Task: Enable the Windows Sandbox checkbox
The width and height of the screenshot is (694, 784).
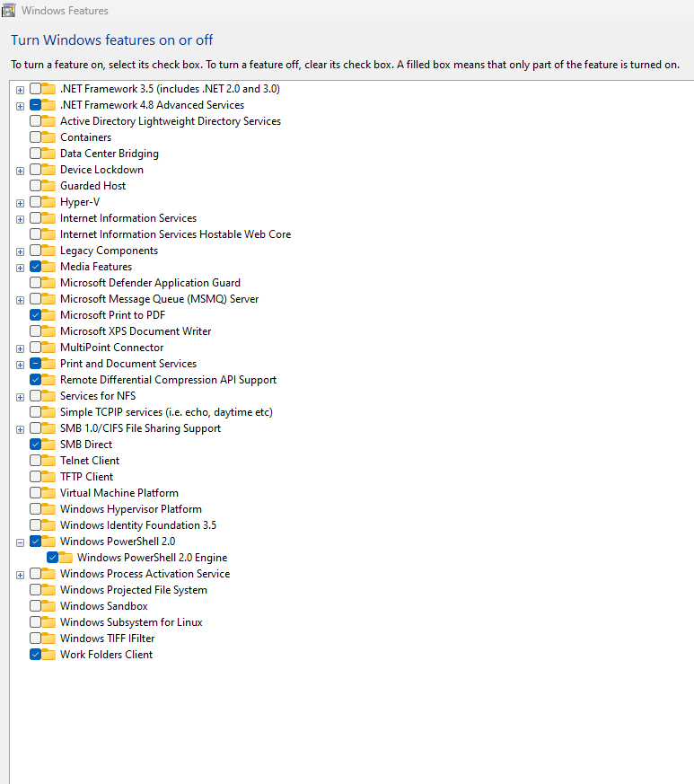Action: point(36,606)
